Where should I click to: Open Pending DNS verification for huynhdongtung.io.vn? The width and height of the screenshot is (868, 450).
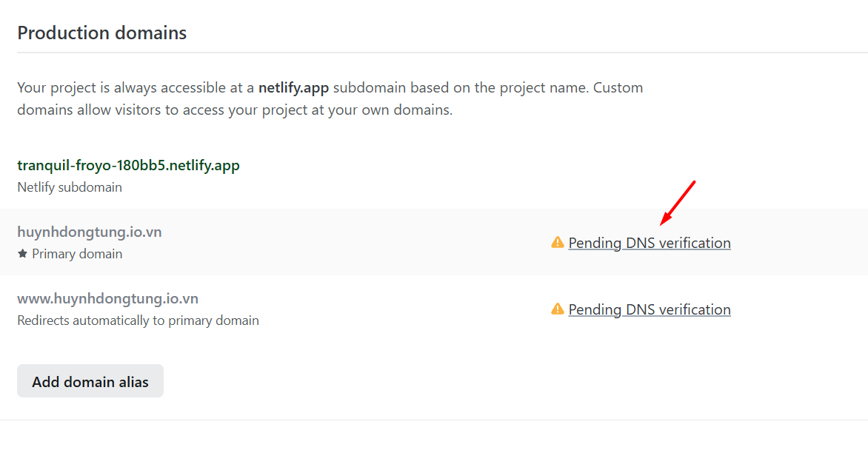tap(649, 242)
